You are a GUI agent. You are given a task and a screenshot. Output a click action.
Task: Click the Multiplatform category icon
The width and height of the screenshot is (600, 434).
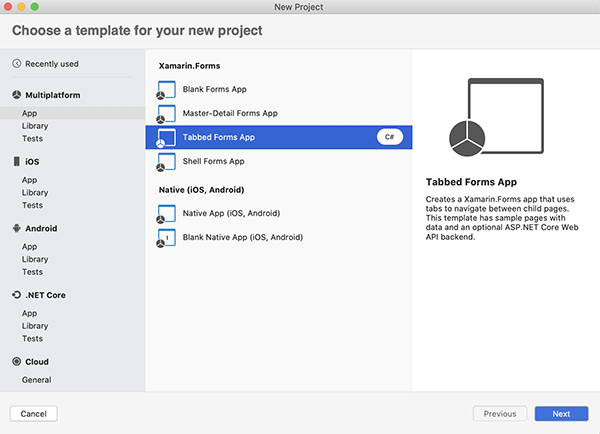(16, 95)
